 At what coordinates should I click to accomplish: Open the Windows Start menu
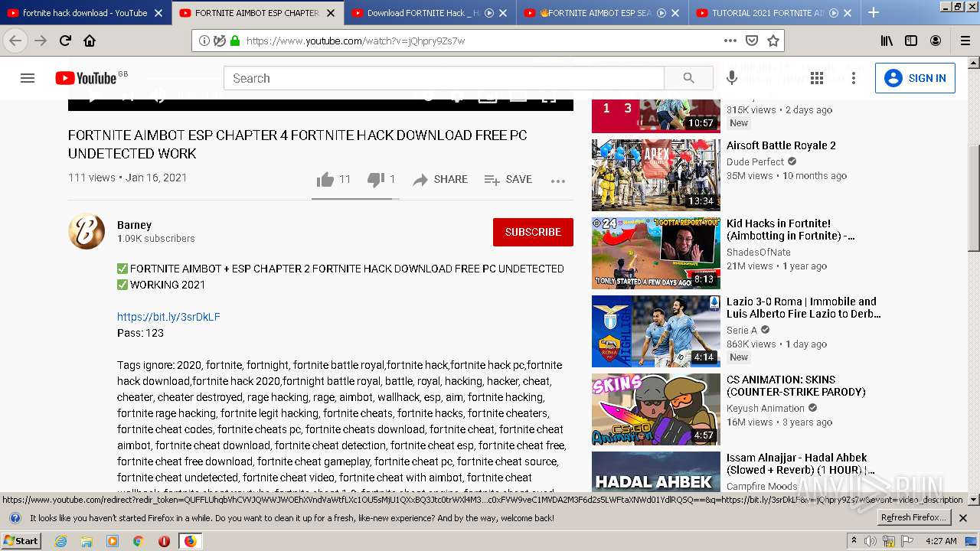(x=21, y=541)
